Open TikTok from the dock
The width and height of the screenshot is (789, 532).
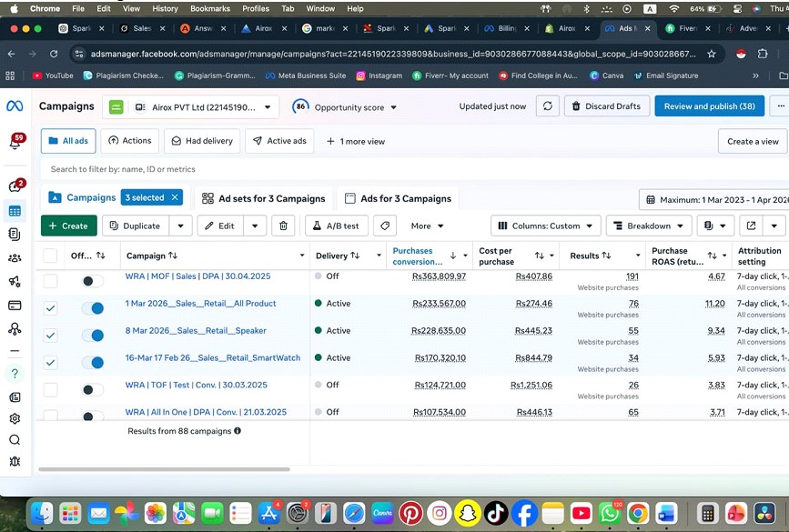tap(496, 514)
